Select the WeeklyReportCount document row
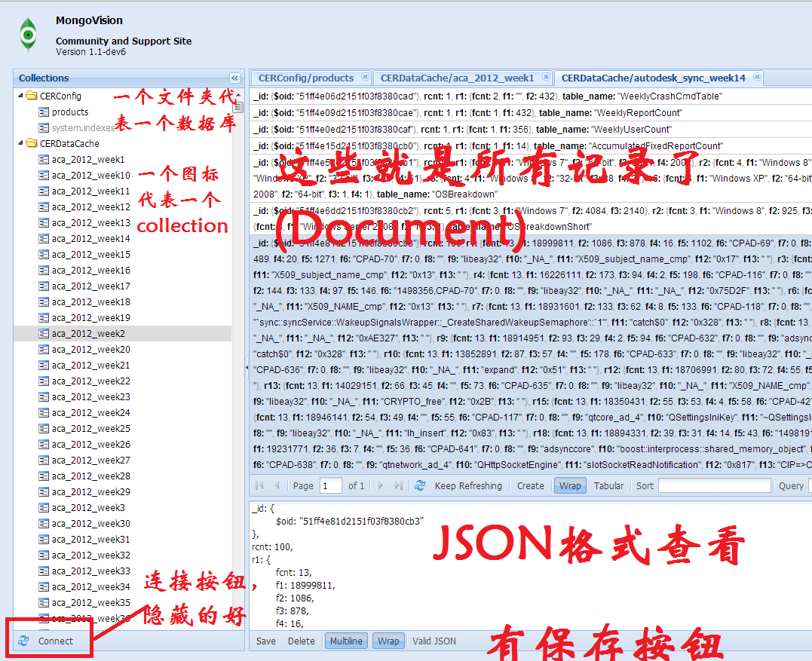Screen dimensions: 812x661 (x=531, y=113)
